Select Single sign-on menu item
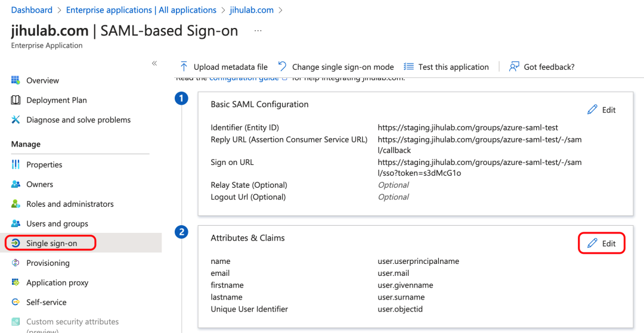The height and width of the screenshot is (333, 644). pos(52,243)
